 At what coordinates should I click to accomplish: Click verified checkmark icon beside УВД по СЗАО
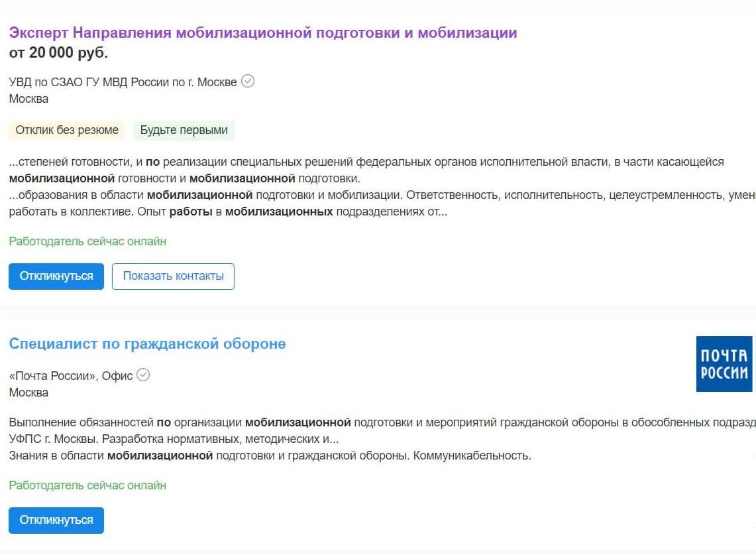248,82
